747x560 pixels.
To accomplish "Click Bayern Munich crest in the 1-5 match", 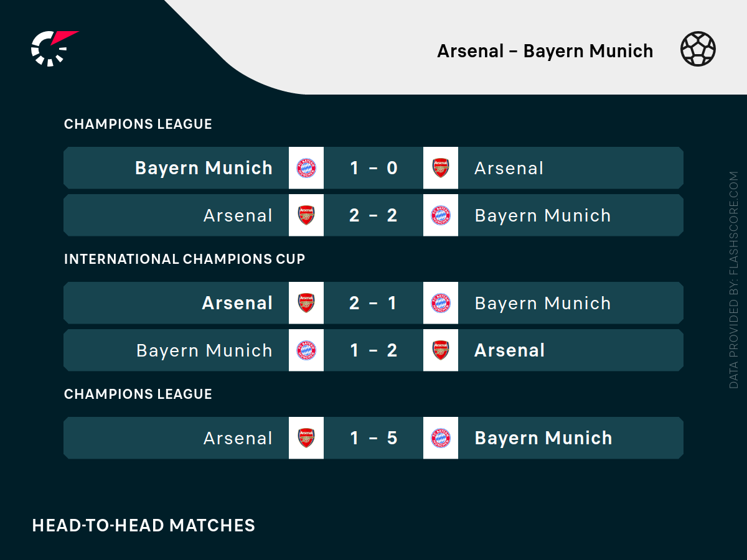I will 441,438.
